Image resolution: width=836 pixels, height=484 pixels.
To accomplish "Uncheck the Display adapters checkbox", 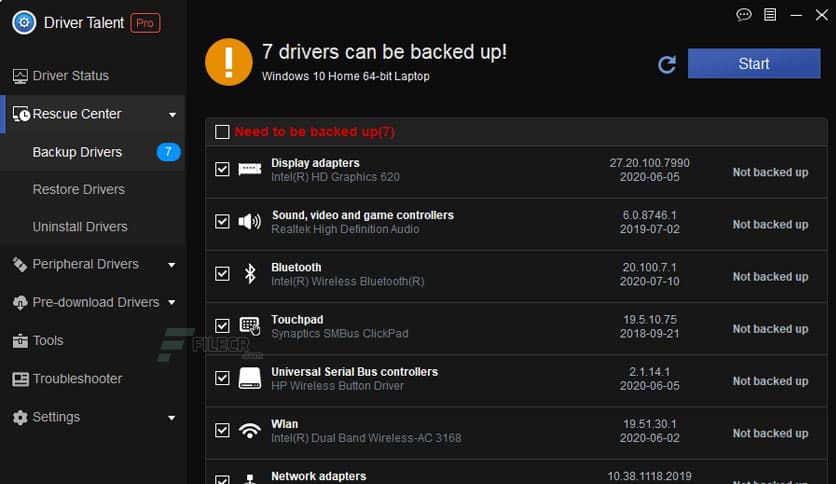I will [222, 169].
